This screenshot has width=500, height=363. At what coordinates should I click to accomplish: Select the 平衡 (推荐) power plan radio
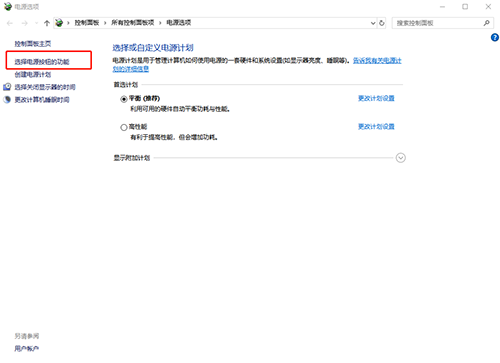coord(124,99)
